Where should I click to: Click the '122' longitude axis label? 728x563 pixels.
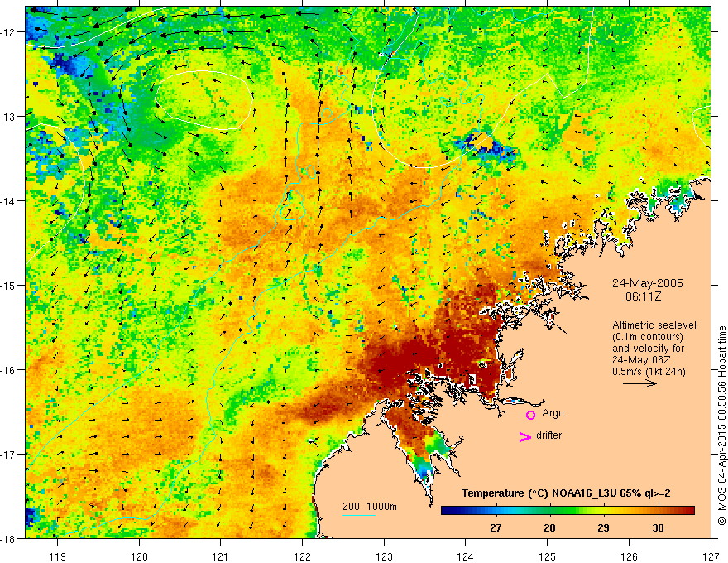click(x=302, y=556)
